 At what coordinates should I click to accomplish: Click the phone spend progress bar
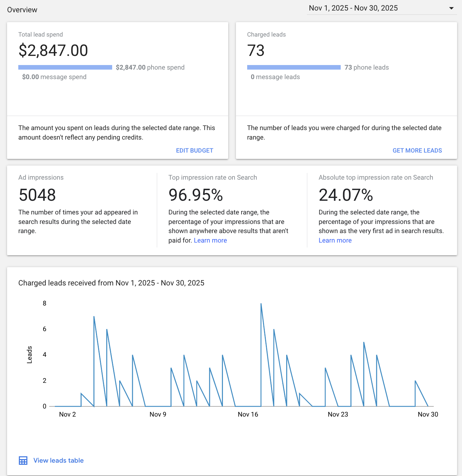(x=65, y=67)
